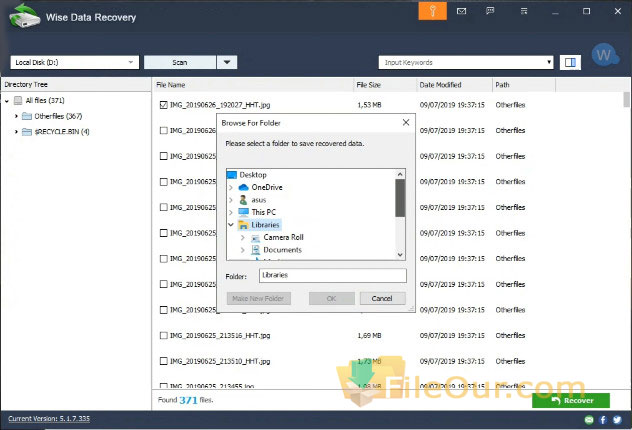Check the box for IMG_20190625_213516_HHT.jpg
This screenshot has width=632, height=430.
tap(164, 335)
